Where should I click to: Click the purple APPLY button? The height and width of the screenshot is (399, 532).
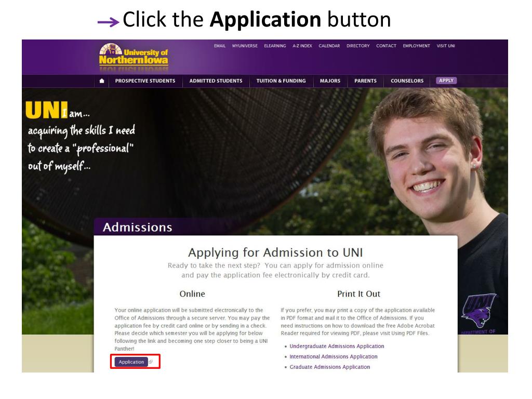(446, 81)
